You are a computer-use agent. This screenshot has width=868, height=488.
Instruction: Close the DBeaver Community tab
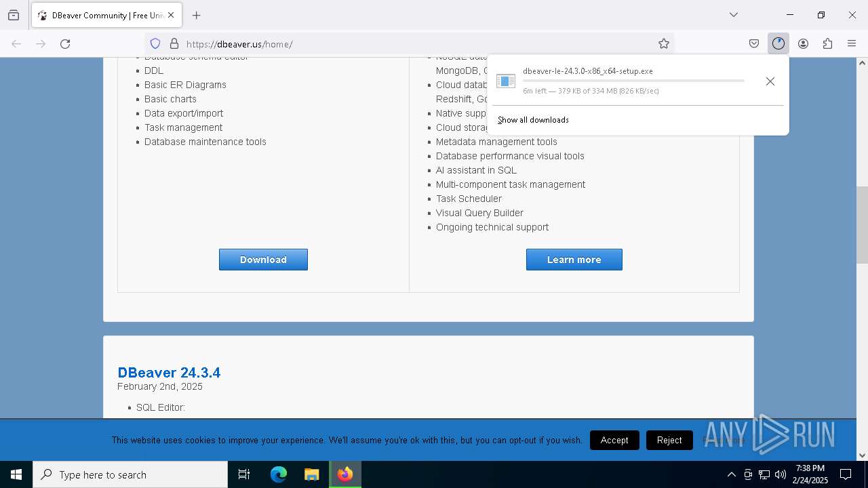[171, 15]
